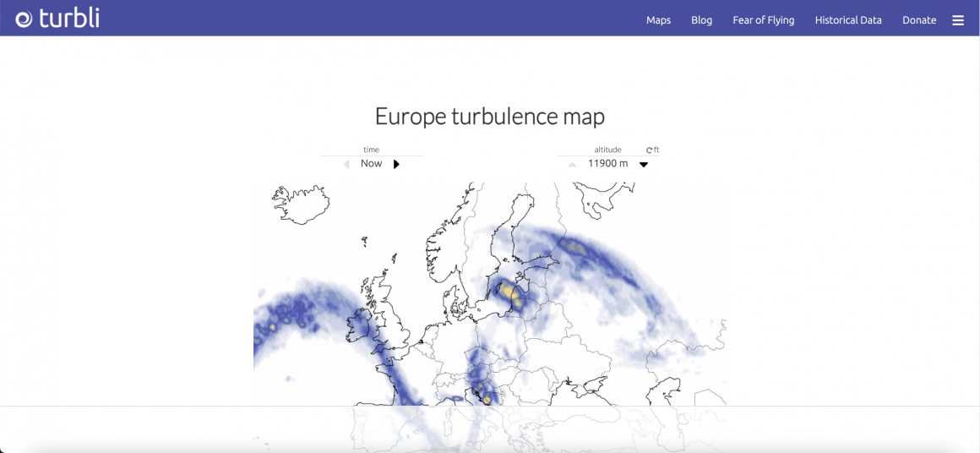Click the greyed-out previous time arrow
980x453 pixels.
coord(346,164)
